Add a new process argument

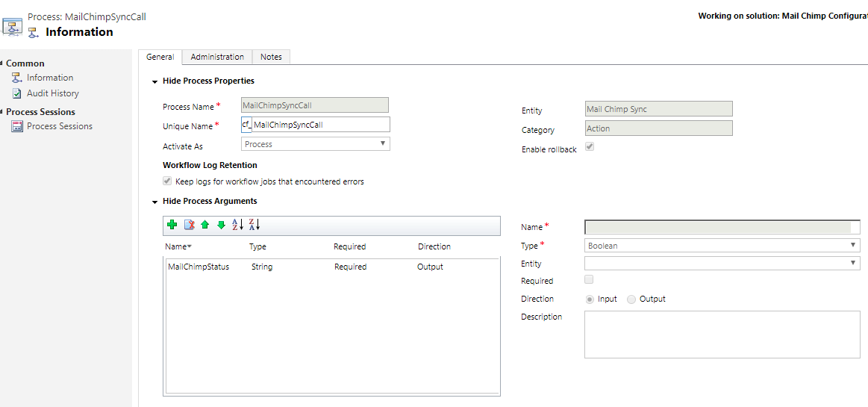click(172, 224)
